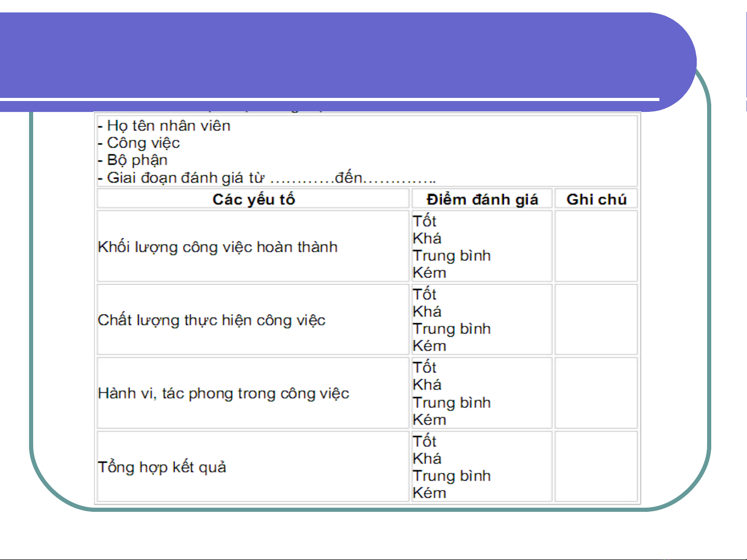Click the 'Tổng hợp kết quả' cell
Screen dimensions: 747x560
(x=253, y=467)
